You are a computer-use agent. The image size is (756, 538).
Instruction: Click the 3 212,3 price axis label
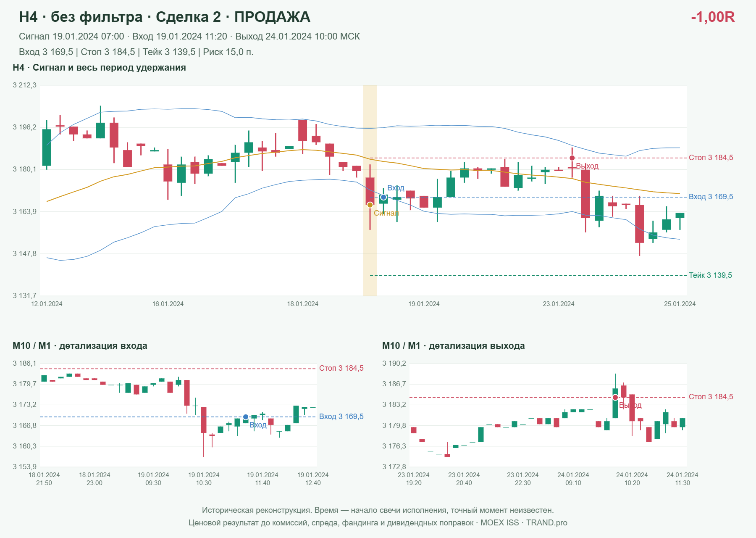pos(25,85)
